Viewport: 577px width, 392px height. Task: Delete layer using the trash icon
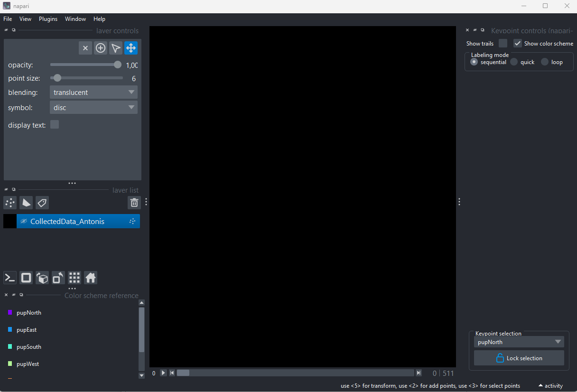134,202
